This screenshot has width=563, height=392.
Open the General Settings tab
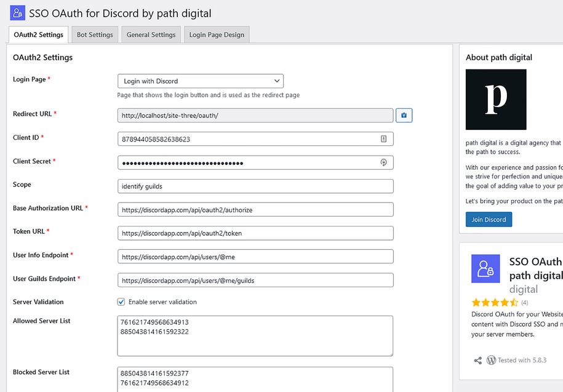coord(151,35)
